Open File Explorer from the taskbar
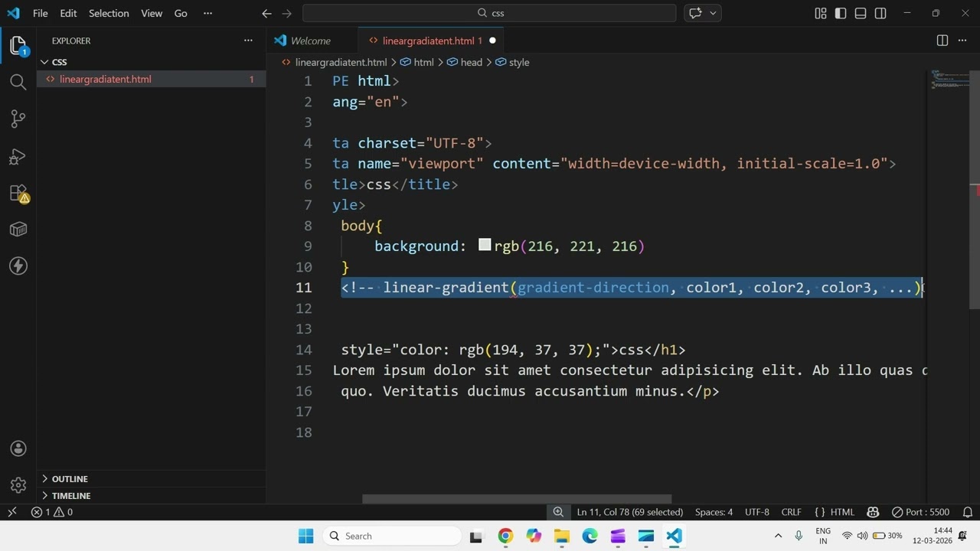Screen dimensions: 980x551 (x=562, y=536)
